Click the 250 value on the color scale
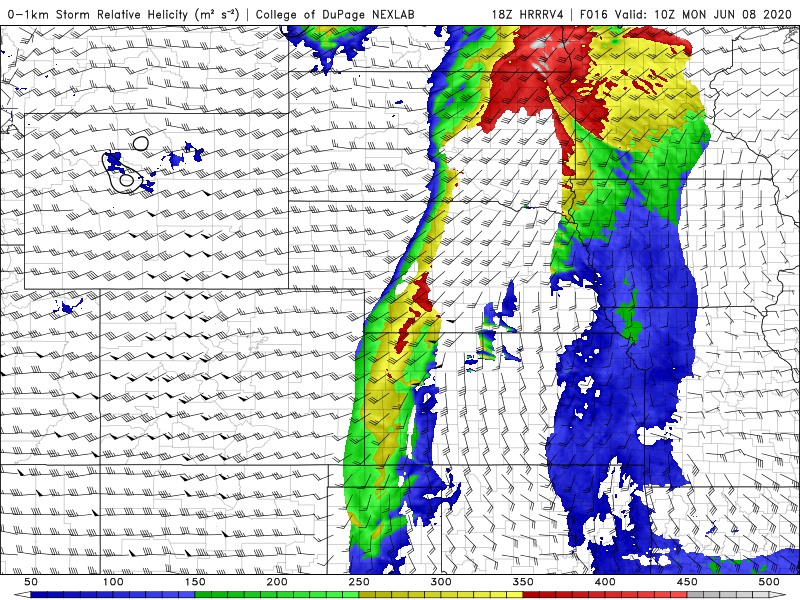The image size is (800, 600). click(x=359, y=582)
